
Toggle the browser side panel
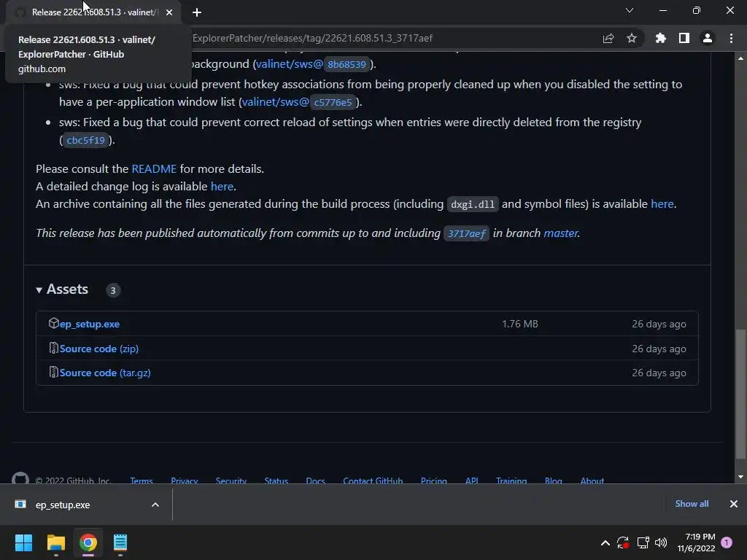684,38
